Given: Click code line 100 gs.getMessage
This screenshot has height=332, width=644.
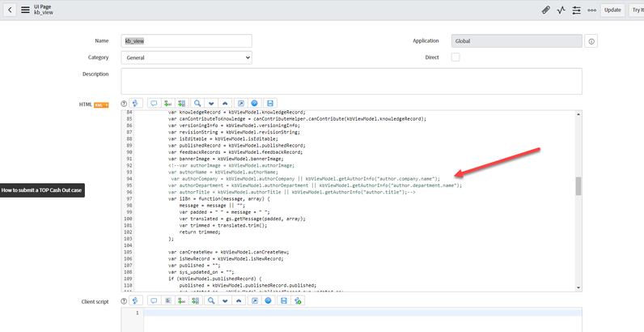Looking at the screenshot, I should point(243,219).
